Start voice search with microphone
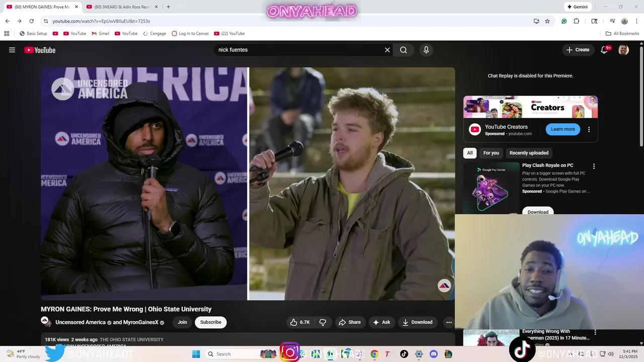The height and width of the screenshot is (362, 644). pyautogui.click(x=426, y=50)
